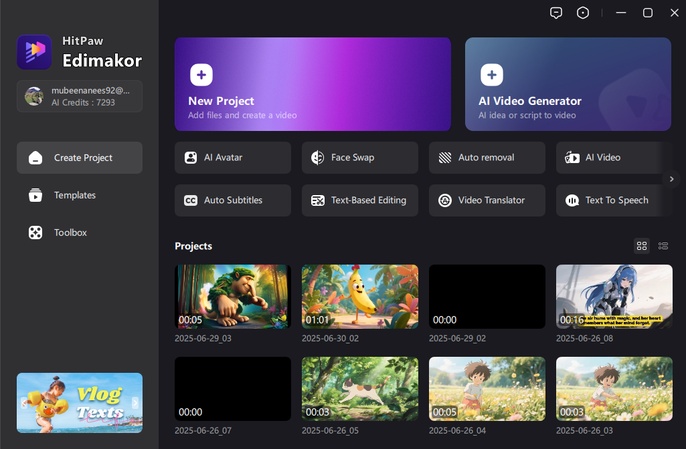The width and height of the screenshot is (686, 449).
Task: Click the Projects heading
Action: (193, 246)
